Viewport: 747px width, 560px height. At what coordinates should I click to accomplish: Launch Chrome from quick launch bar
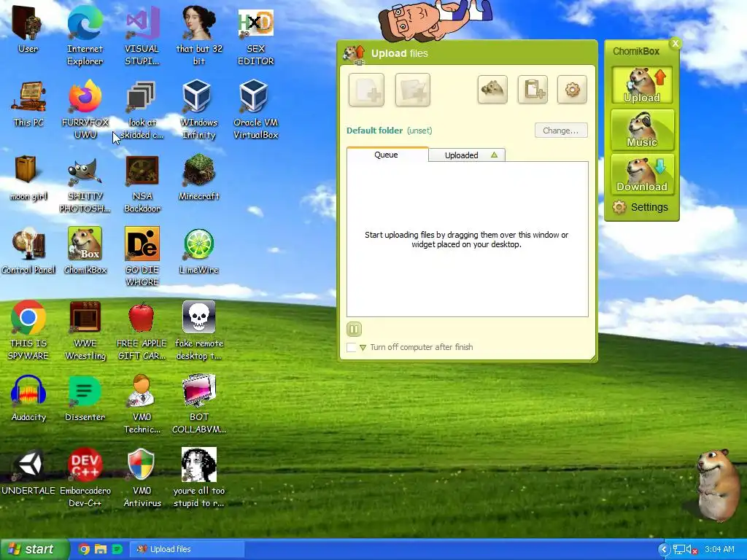84,549
